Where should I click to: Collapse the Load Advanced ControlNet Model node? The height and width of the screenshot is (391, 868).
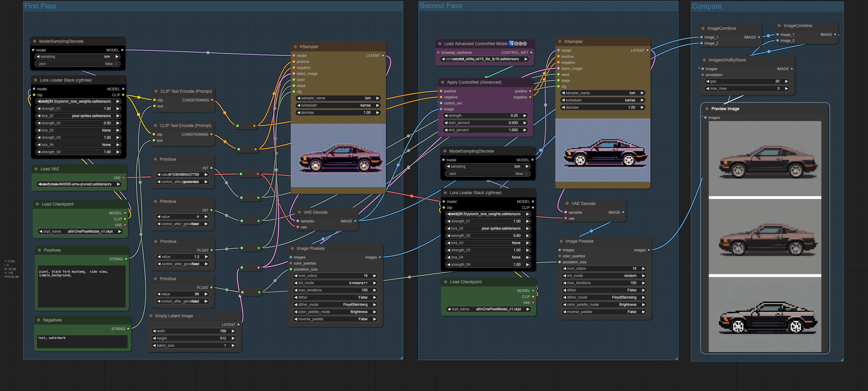pos(440,44)
